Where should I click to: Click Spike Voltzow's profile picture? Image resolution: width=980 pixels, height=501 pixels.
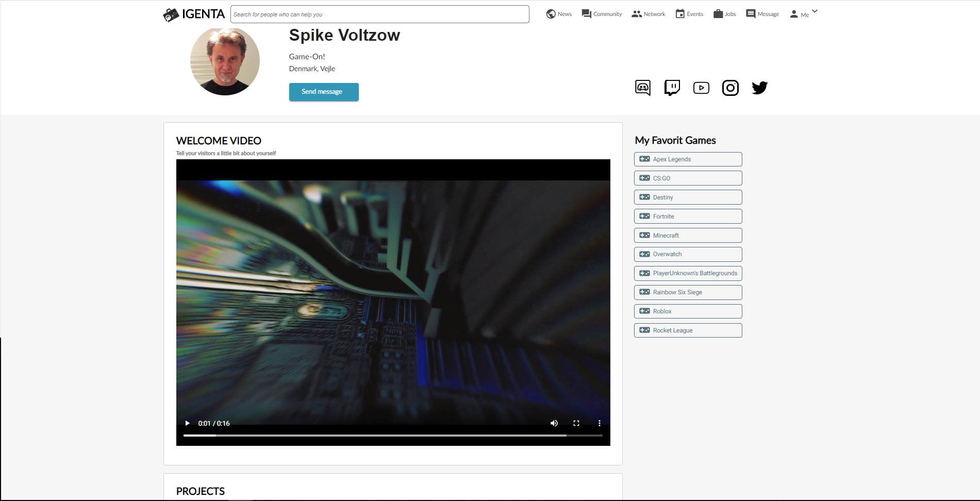(225, 61)
